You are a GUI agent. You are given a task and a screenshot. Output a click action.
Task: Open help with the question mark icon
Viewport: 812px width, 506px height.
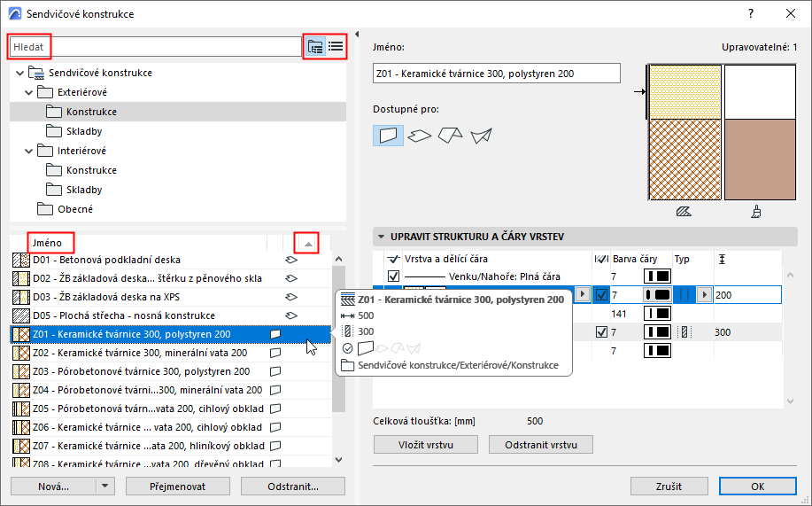click(751, 13)
